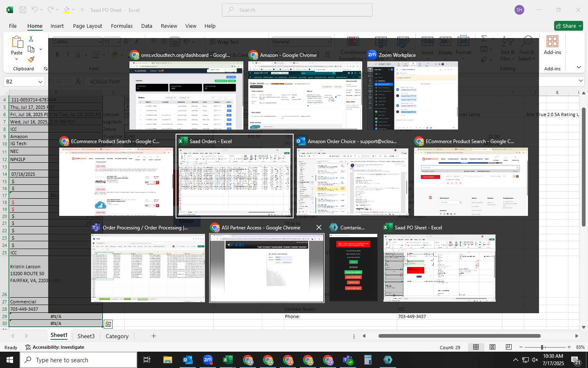Switch to Normal view in the status bar
This screenshot has height=368, width=588.
coord(476,347)
